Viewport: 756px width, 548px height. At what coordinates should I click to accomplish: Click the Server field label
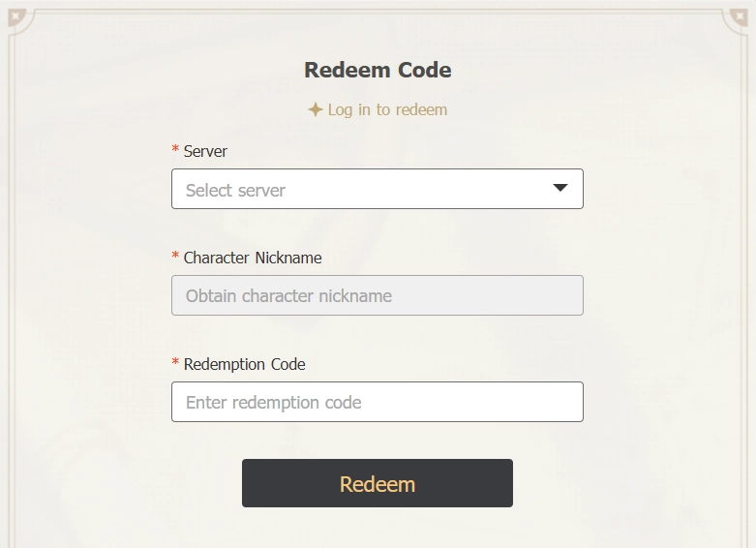(x=205, y=151)
